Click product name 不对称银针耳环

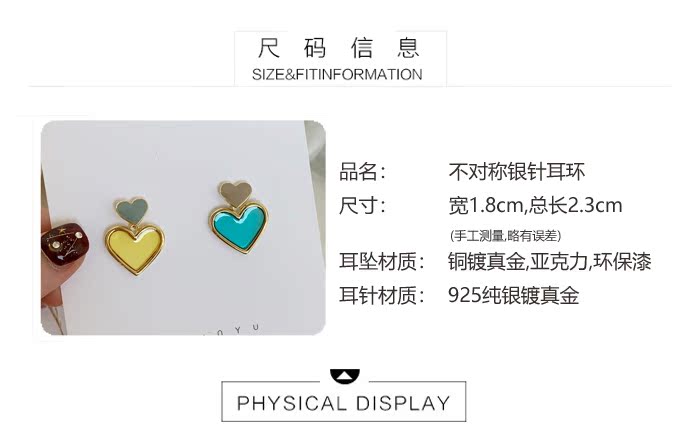click(x=517, y=172)
